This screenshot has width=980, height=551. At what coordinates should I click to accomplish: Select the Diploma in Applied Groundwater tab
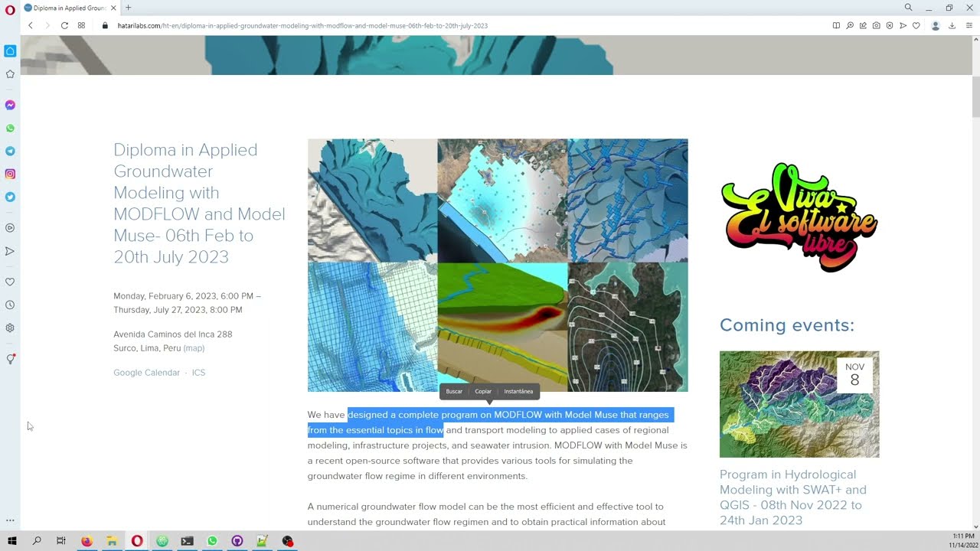pos(69,8)
